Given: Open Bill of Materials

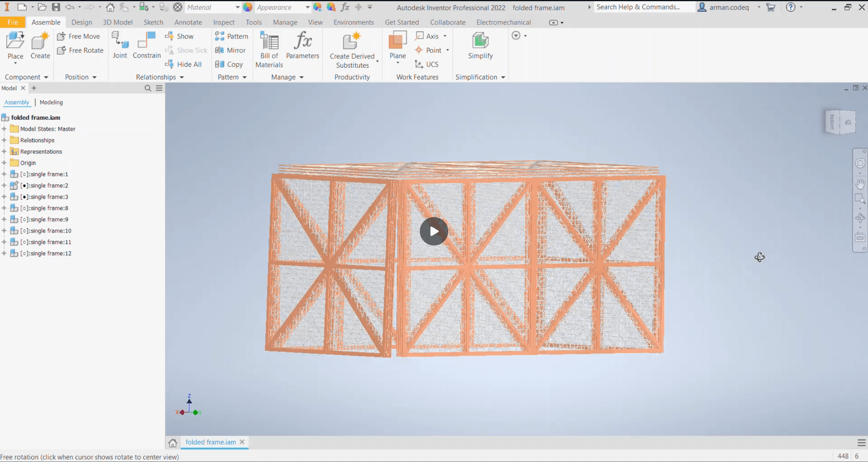Looking at the screenshot, I should click(x=269, y=50).
